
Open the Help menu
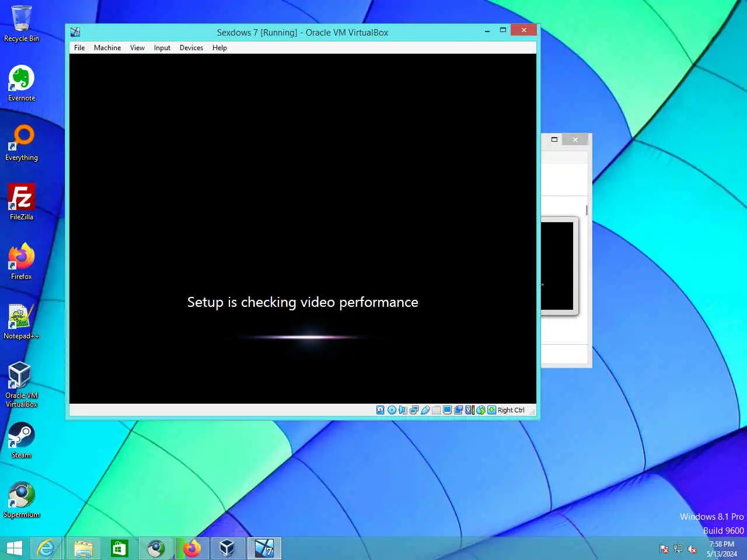[219, 48]
